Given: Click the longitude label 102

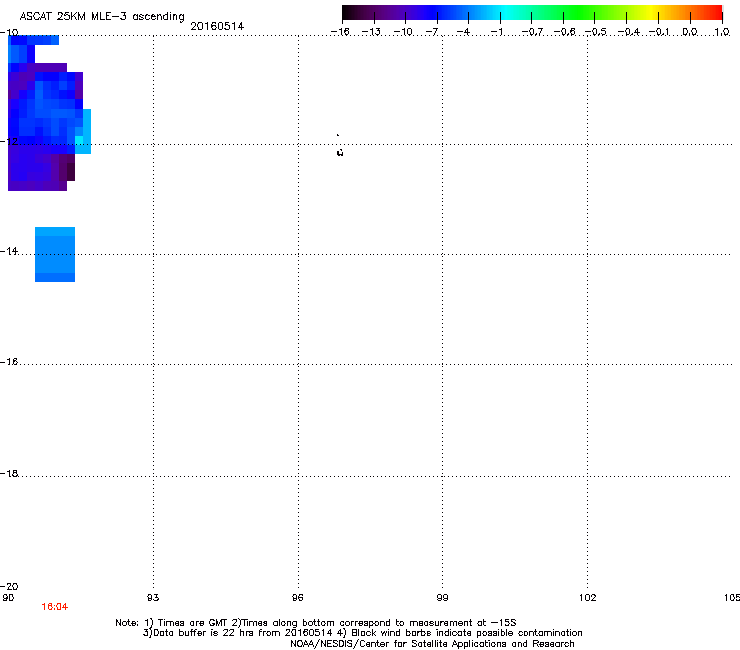Looking at the screenshot, I should coord(587,598).
